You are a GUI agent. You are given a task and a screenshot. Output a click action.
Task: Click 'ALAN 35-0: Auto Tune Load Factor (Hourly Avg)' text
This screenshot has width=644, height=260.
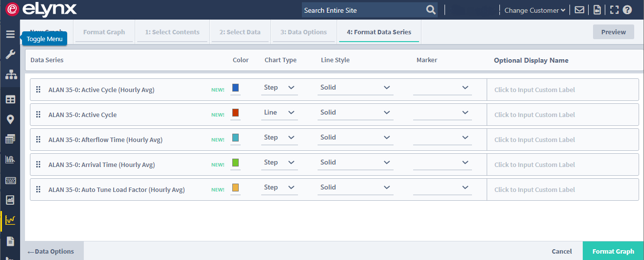tap(117, 190)
